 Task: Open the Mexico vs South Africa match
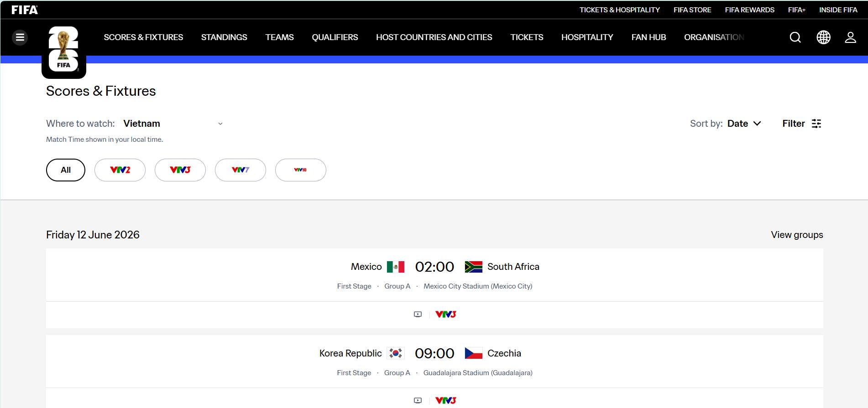tap(434, 267)
